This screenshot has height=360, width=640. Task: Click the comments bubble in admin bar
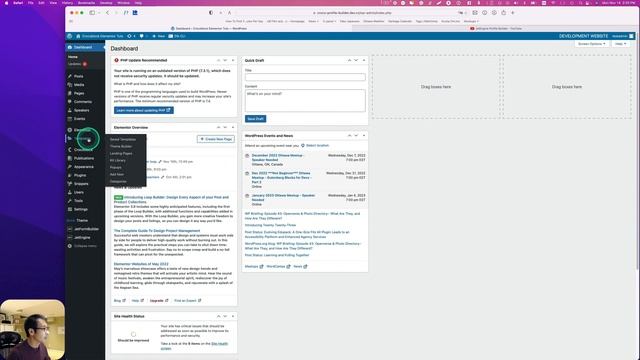click(142, 36)
